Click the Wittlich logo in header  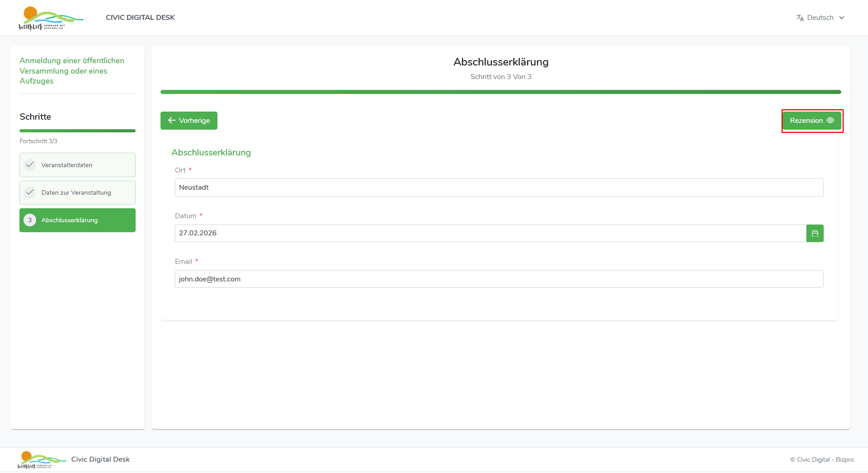50,19
